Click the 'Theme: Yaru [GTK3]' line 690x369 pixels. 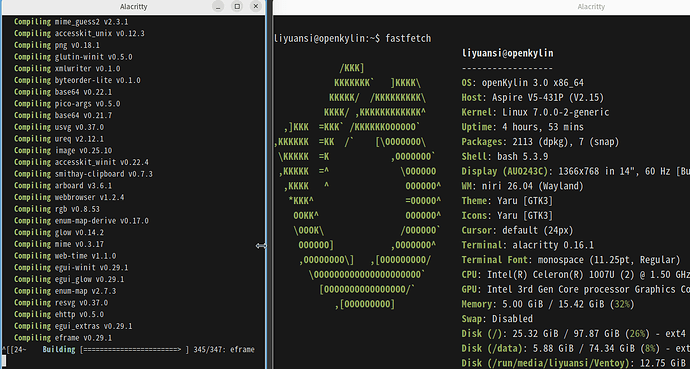click(507, 201)
